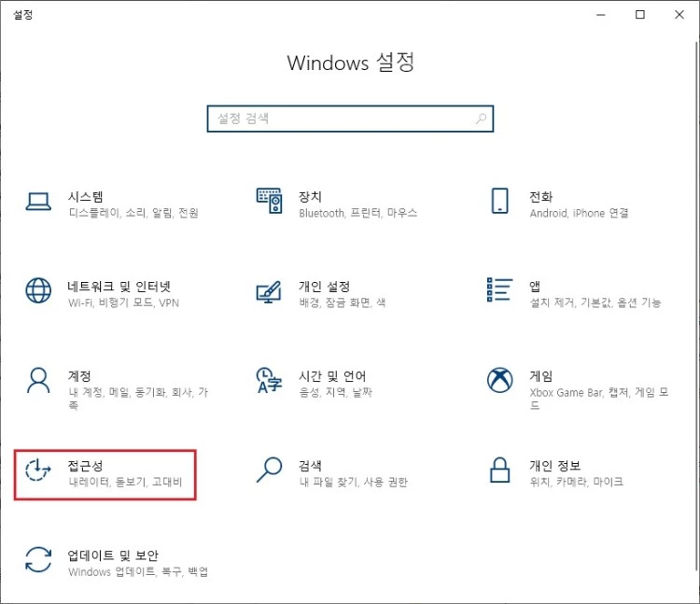Go to the 계정 title
700x604 pixels.
click(x=79, y=376)
